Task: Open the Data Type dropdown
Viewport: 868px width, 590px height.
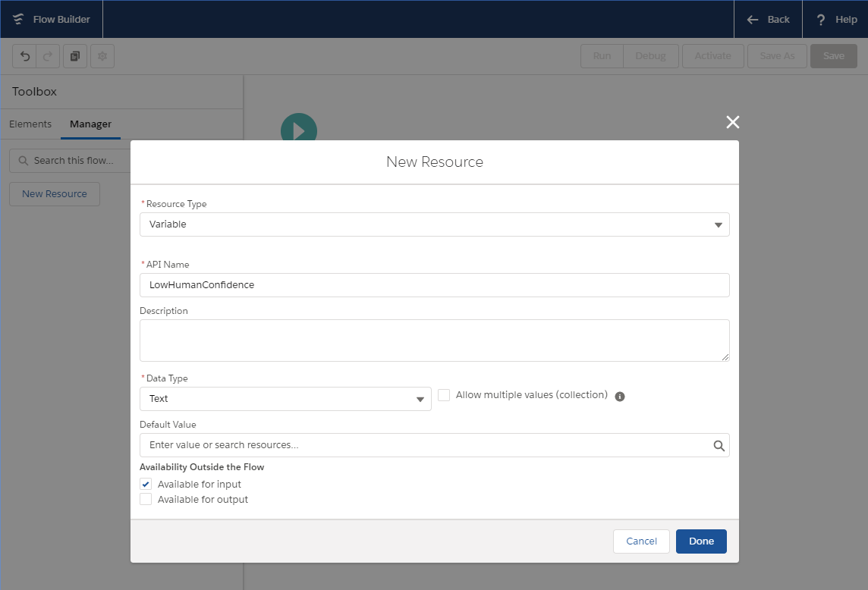Action: 285,399
